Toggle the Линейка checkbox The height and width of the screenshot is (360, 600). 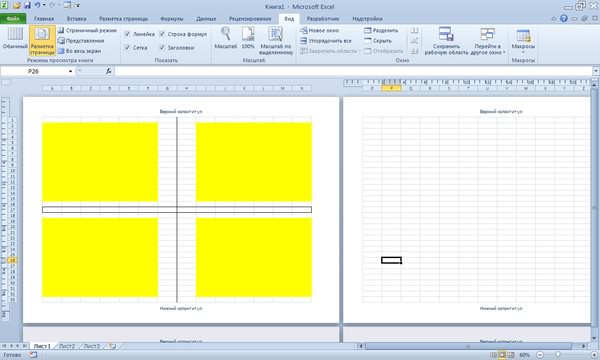pyautogui.click(x=127, y=34)
